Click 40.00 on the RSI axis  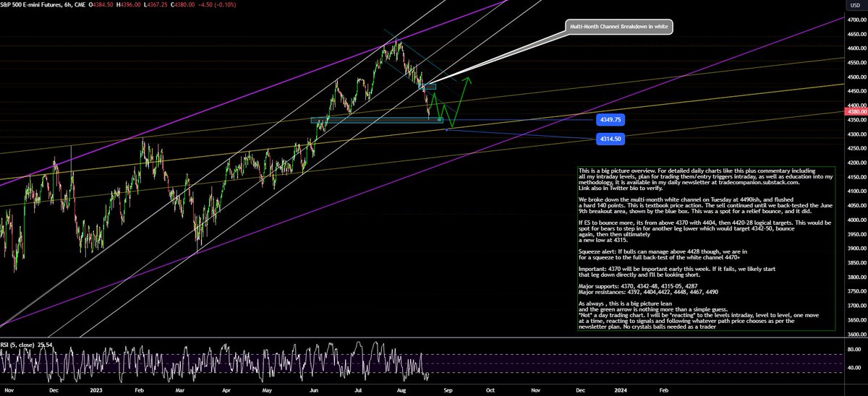click(854, 369)
